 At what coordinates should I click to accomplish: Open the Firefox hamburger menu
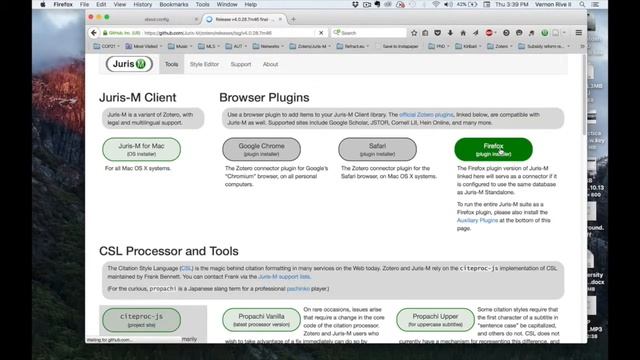tap(579, 33)
